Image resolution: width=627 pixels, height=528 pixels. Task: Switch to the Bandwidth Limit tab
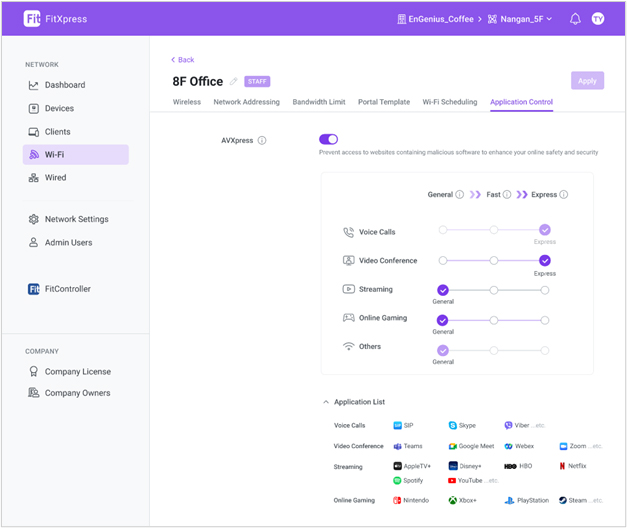(x=318, y=102)
